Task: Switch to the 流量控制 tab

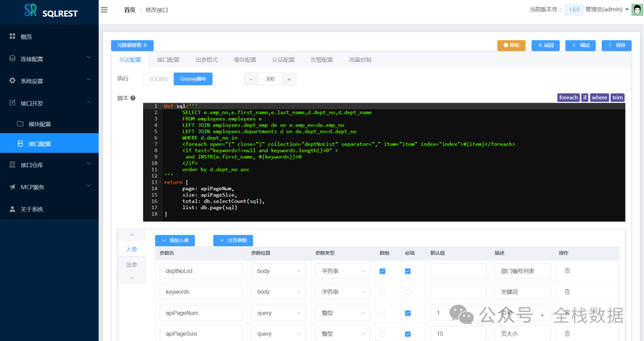Action: click(360, 60)
